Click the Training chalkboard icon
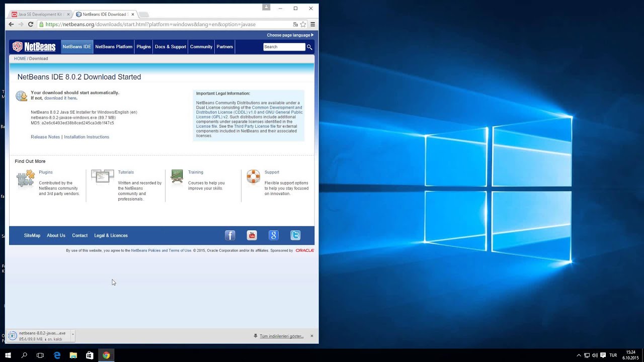Viewport: 644px width, 362px height. pos(177,176)
